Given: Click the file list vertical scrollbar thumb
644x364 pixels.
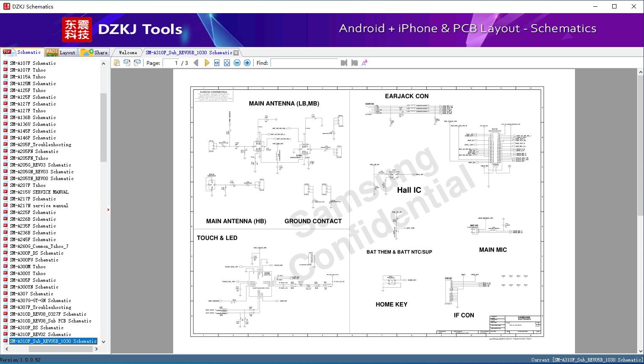Looking at the screenshot, I should [103, 127].
